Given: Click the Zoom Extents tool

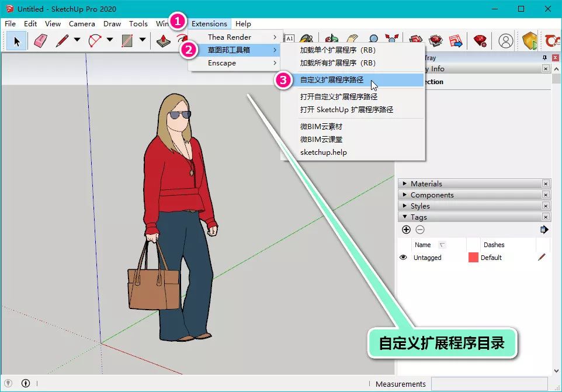Looking at the screenshot, I should 392,39.
